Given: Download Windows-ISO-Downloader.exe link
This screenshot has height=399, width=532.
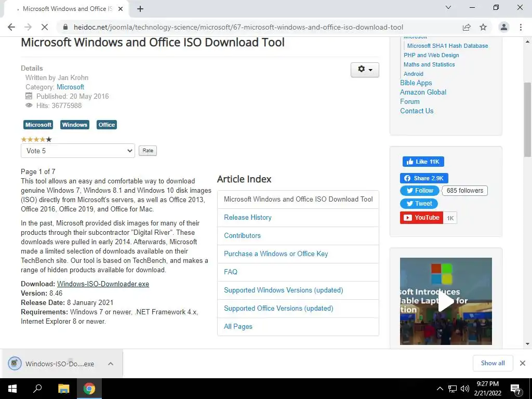Looking at the screenshot, I should click(x=103, y=284).
